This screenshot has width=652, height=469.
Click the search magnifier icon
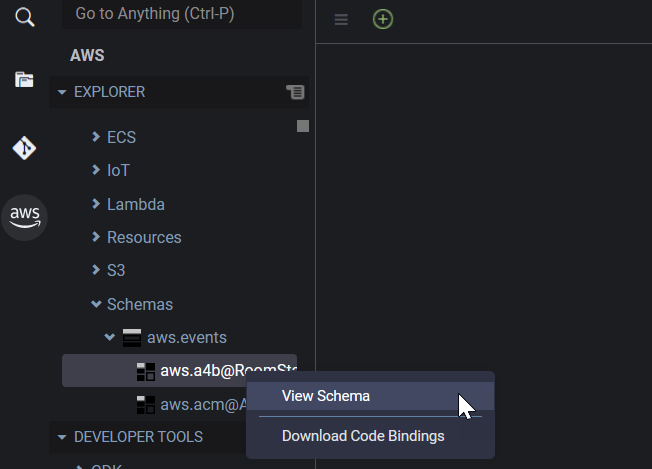pyautogui.click(x=24, y=17)
